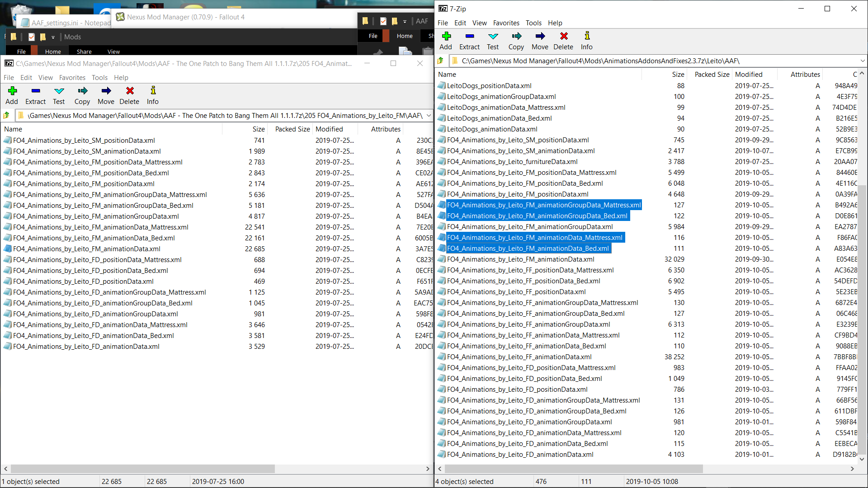Select FO4_Animations_by_Leito_FD_animationData.xml in right window
The image size is (868, 488).
pos(520,455)
